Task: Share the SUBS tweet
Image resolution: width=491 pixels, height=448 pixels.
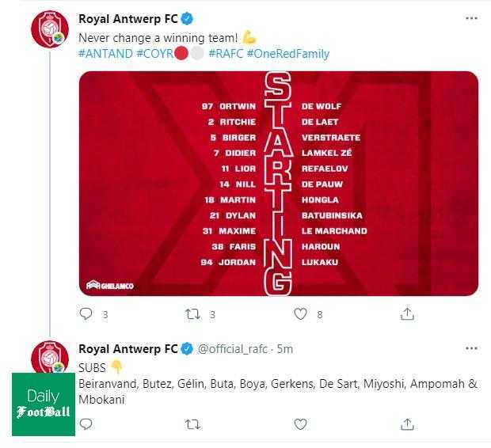Action: (407, 424)
